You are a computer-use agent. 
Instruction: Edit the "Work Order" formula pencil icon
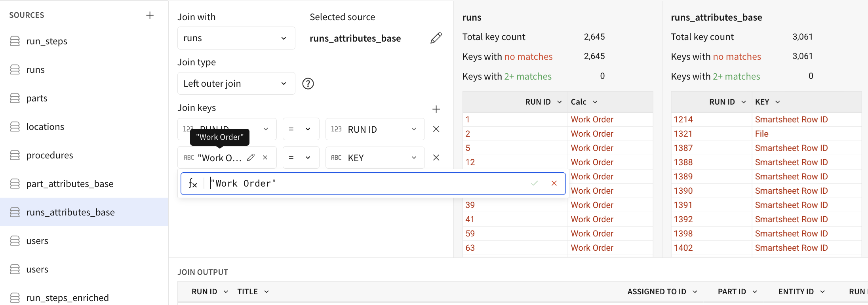click(x=251, y=158)
